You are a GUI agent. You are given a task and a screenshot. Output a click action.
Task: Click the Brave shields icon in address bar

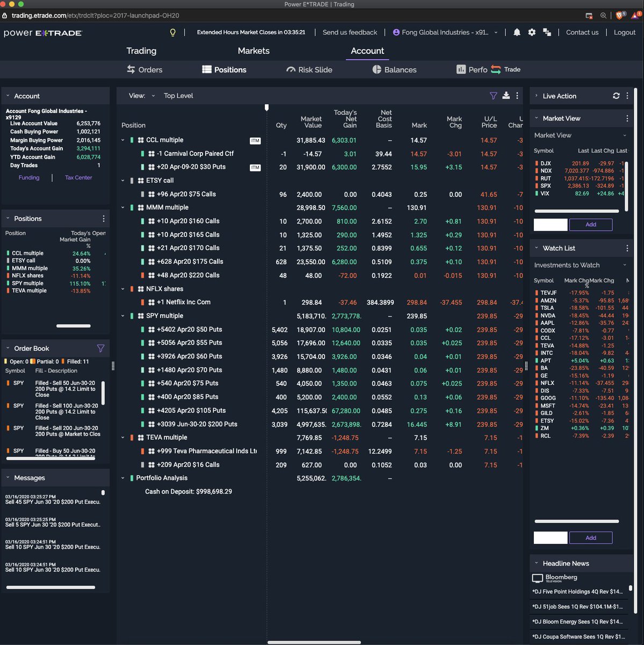point(620,16)
